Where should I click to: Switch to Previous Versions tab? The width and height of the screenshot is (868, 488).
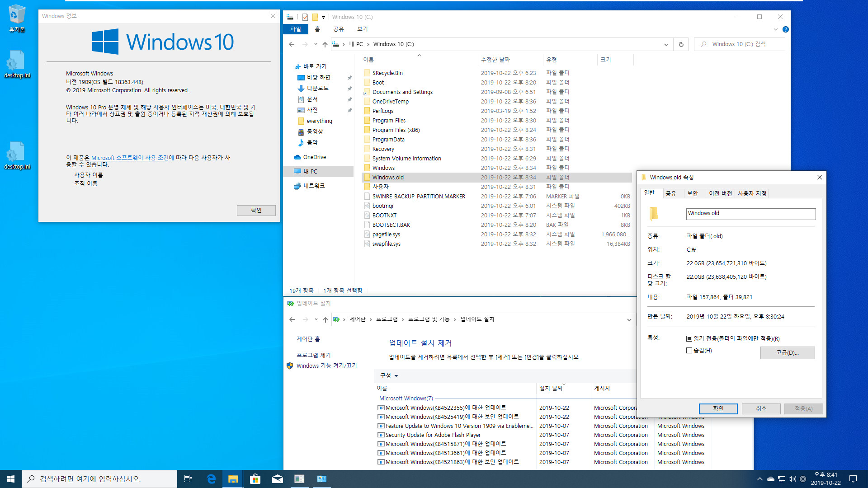720,193
